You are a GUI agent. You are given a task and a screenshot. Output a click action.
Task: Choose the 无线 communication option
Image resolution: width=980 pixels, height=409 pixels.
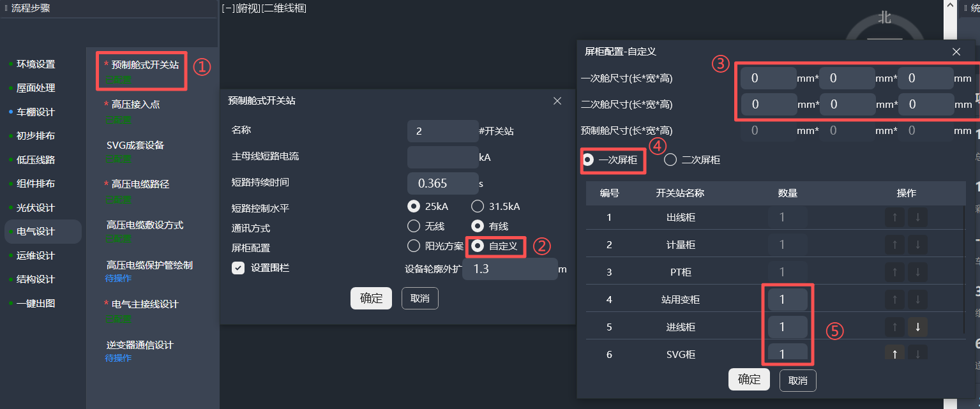tap(414, 226)
